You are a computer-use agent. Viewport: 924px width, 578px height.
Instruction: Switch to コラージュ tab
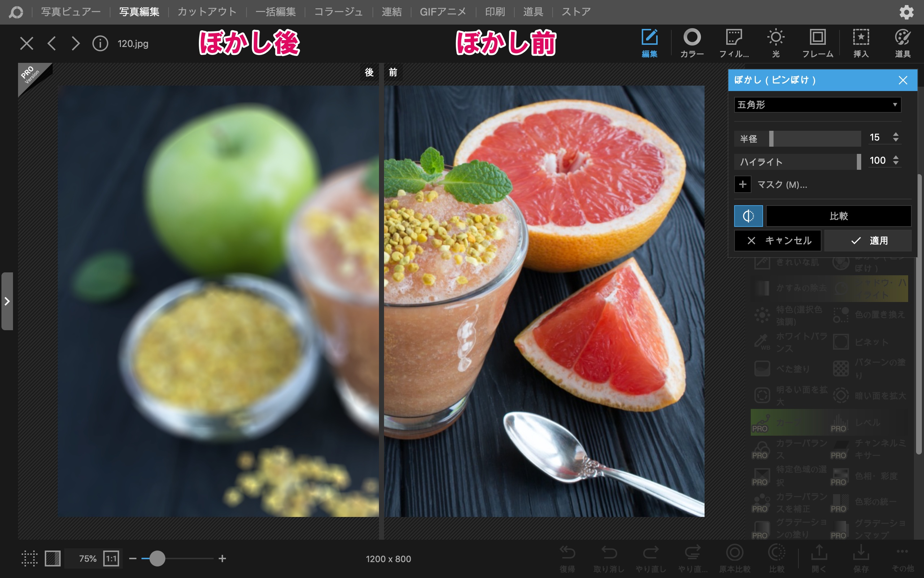(338, 12)
